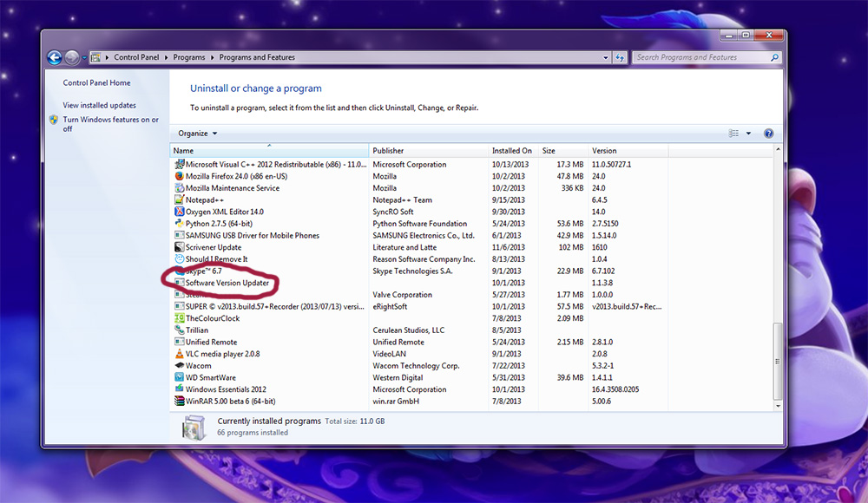
Task: Click publisher Valve Corporation
Action: tap(403, 295)
